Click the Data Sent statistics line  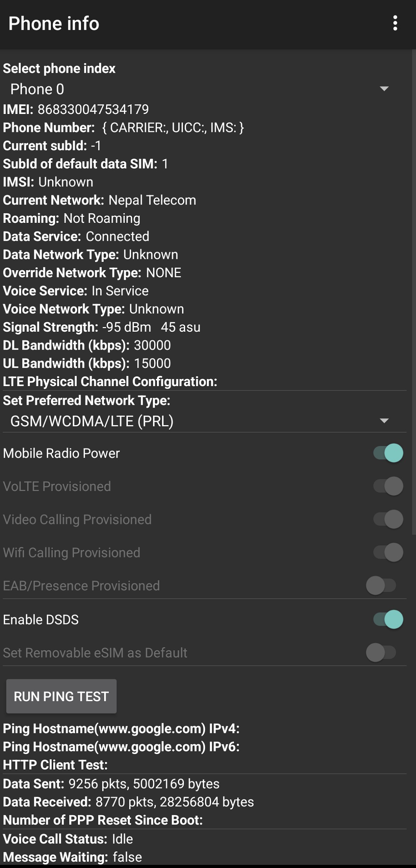(111, 783)
